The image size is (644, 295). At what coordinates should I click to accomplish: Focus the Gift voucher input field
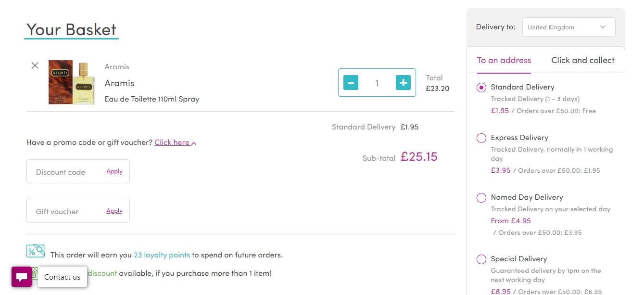tap(67, 211)
